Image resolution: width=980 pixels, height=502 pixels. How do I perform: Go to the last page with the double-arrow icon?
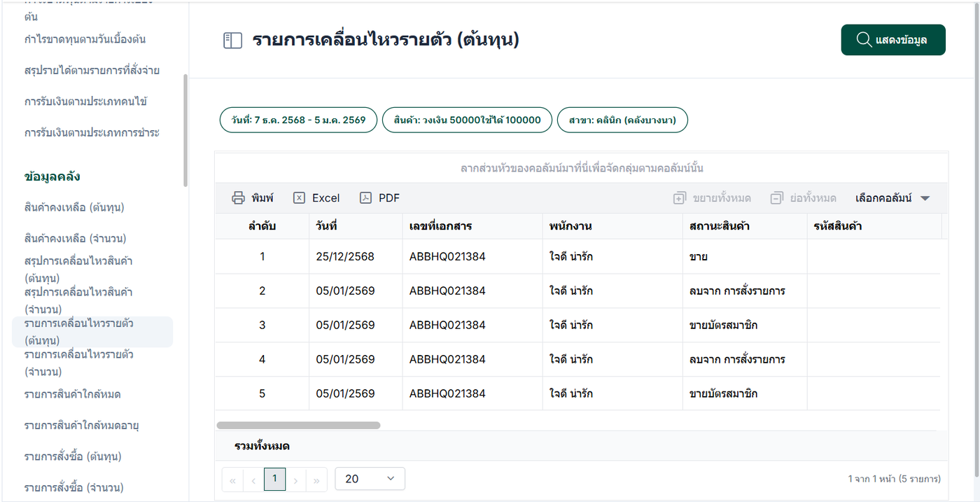[316, 480]
